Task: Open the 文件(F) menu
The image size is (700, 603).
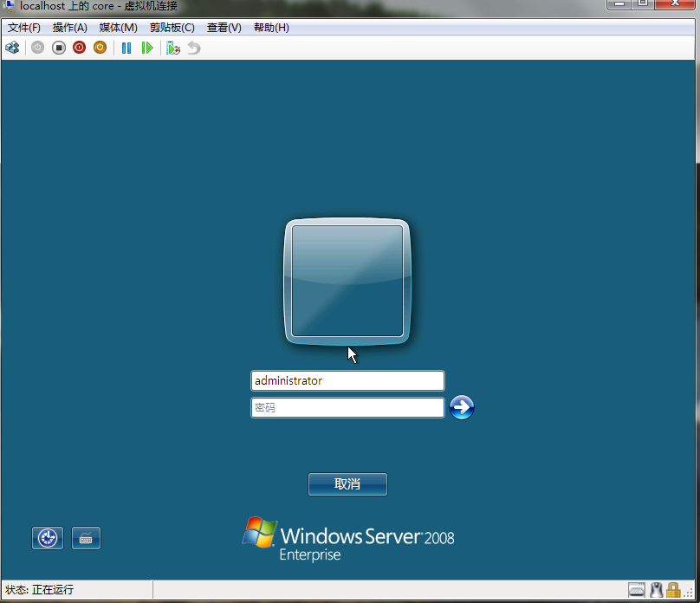Action: (24, 28)
